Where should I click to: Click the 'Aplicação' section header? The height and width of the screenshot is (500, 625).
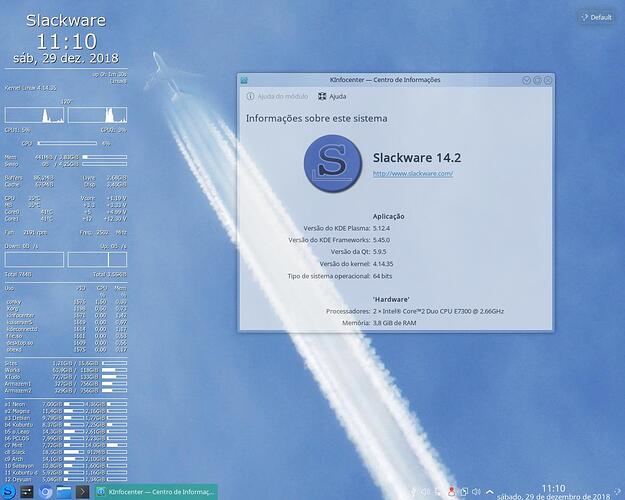pos(389,217)
